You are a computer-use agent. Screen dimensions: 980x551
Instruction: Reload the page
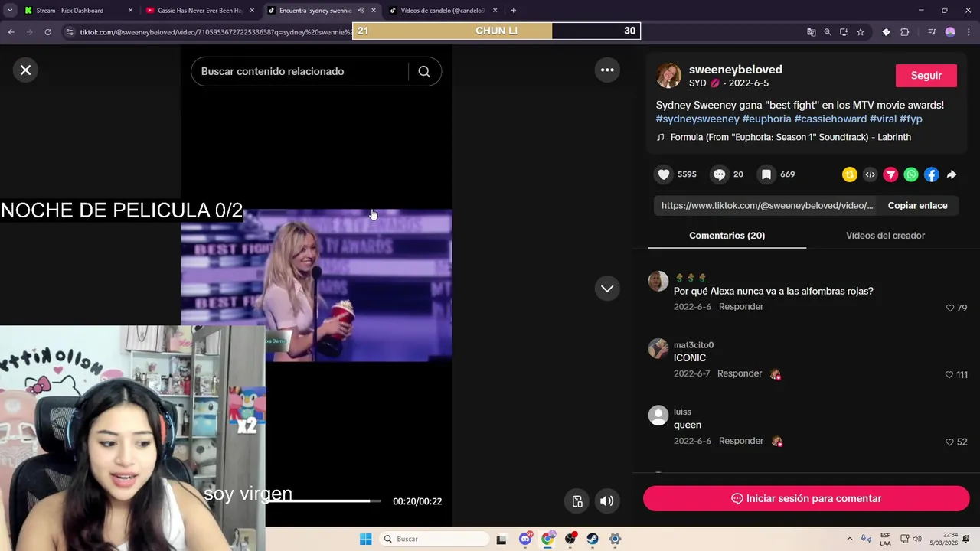pyautogui.click(x=47, y=32)
